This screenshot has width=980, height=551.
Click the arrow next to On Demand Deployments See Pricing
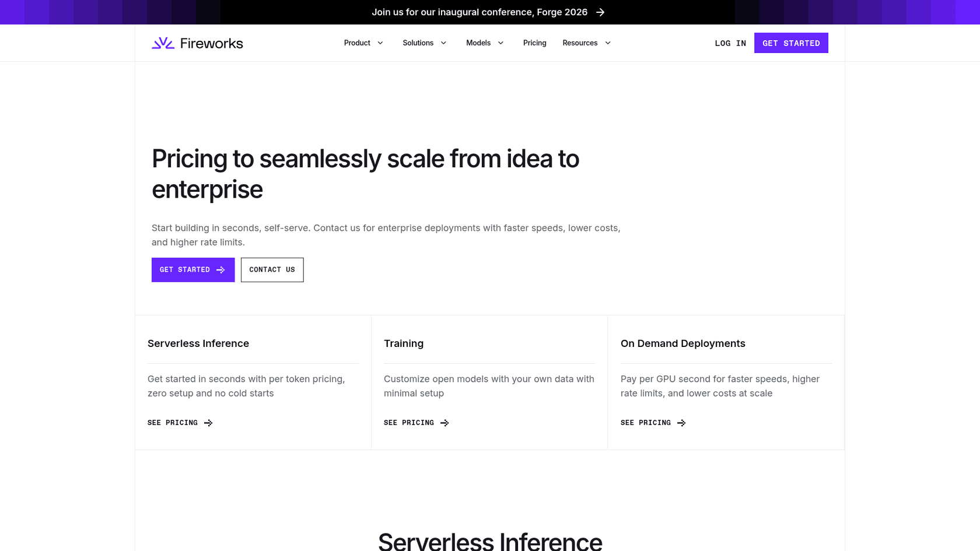click(x=681, y=423)
